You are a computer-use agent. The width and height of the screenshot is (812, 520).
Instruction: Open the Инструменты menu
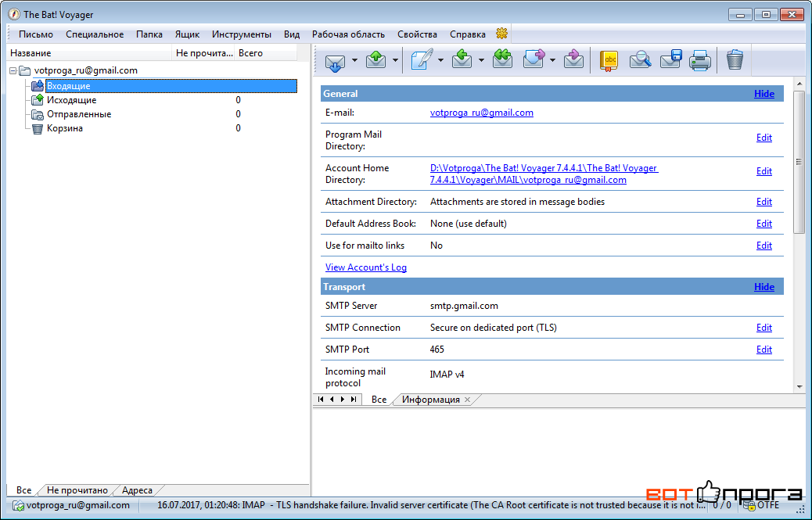[x=241, y=34]
